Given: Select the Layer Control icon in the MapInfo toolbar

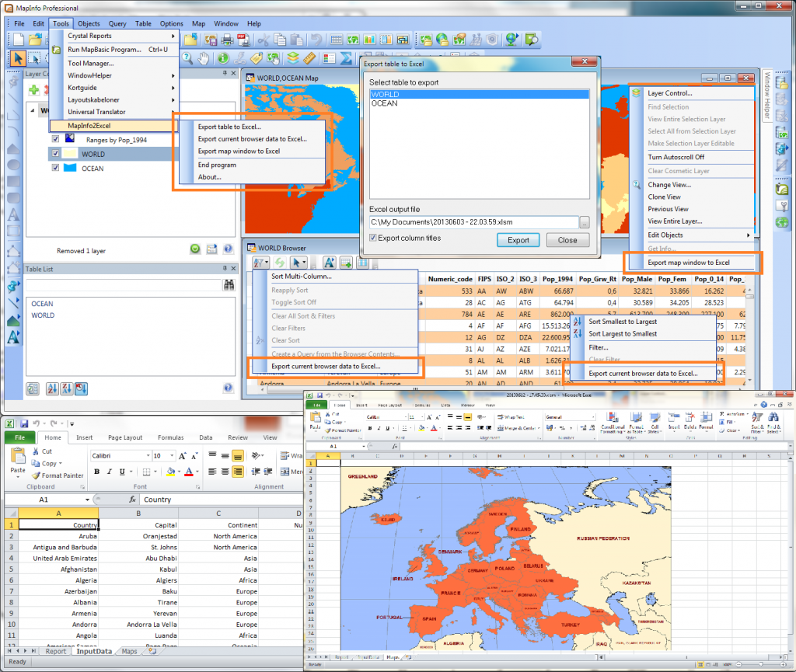Looking at the screenshot, I should point(293,58).
